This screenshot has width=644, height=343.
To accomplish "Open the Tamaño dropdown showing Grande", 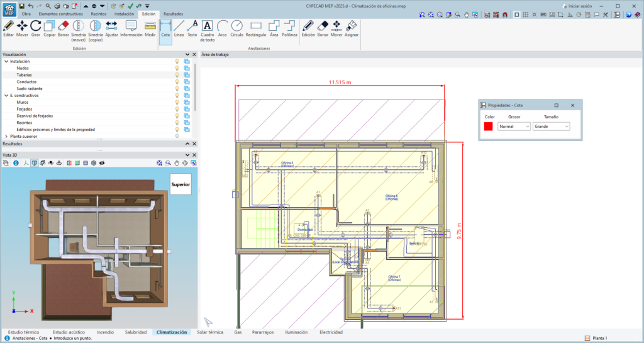I will click(x=551, y=127).
